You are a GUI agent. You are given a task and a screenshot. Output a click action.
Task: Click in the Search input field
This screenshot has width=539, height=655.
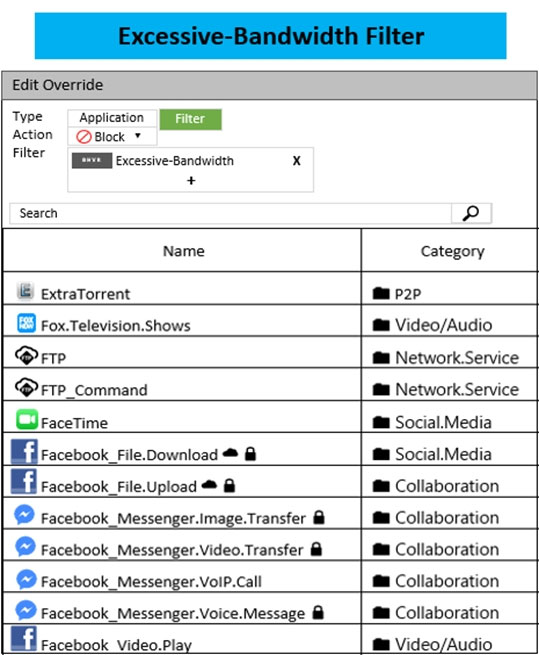(231, 213)
